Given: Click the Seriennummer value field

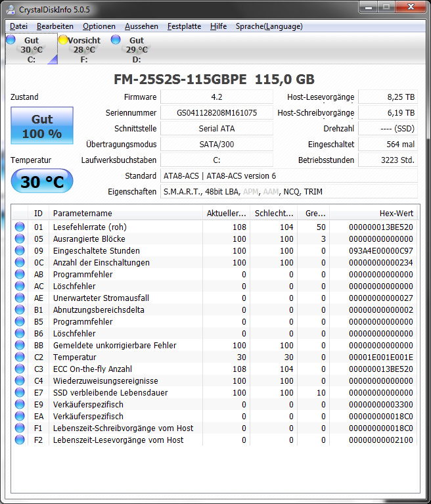Looking at the screenshot, I should click(217, 113).
